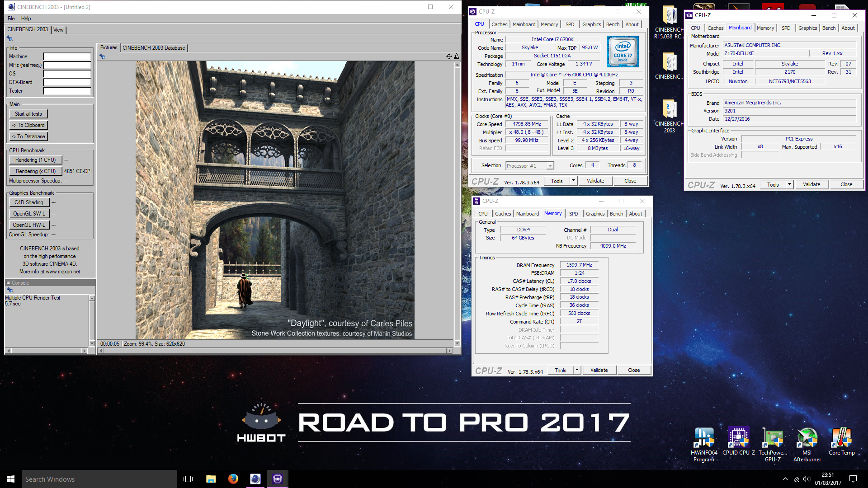Click Start all tests button
868x488 pixels.
click(28, 114)
